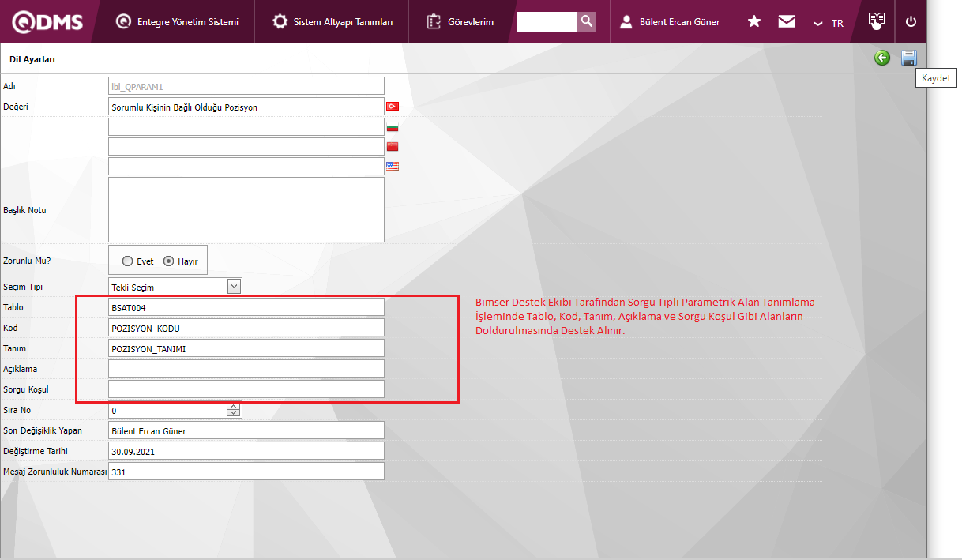Open Entegre Yönetim Sistemi menu

pyautogui.click(x=177, y=22)
